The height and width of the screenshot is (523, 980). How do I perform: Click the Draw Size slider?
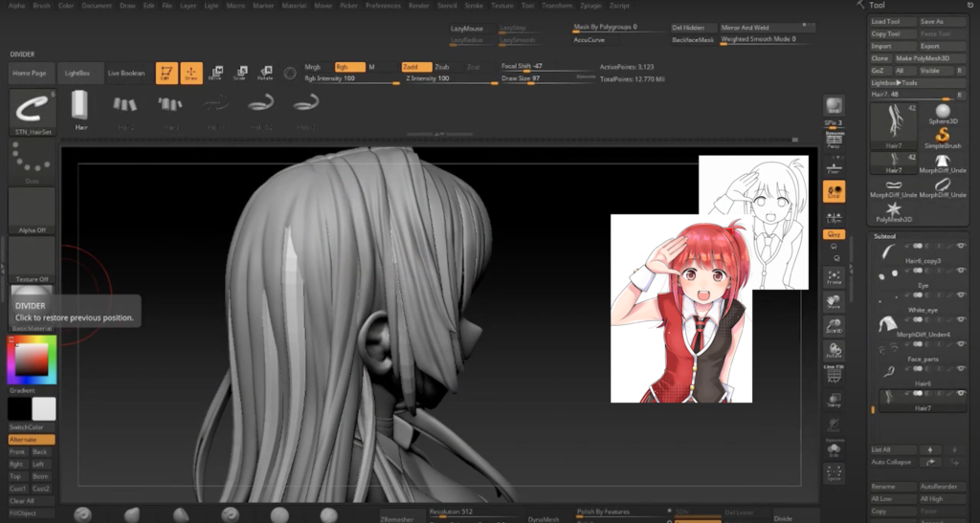point(546,78)
